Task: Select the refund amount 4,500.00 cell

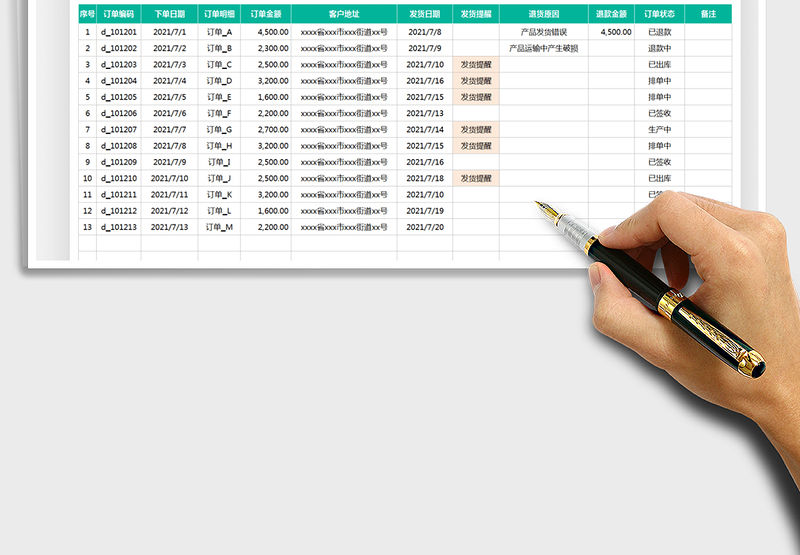Action: coord(611,32)
